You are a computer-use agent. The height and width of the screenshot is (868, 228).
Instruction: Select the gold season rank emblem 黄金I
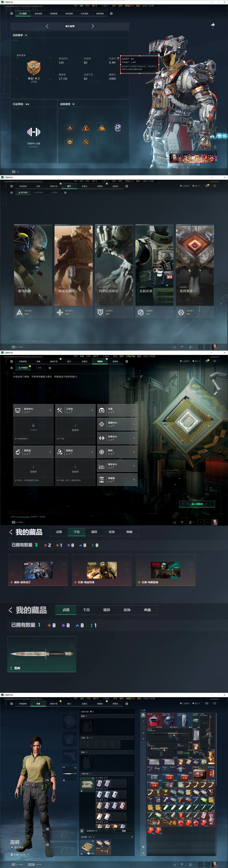34,68
